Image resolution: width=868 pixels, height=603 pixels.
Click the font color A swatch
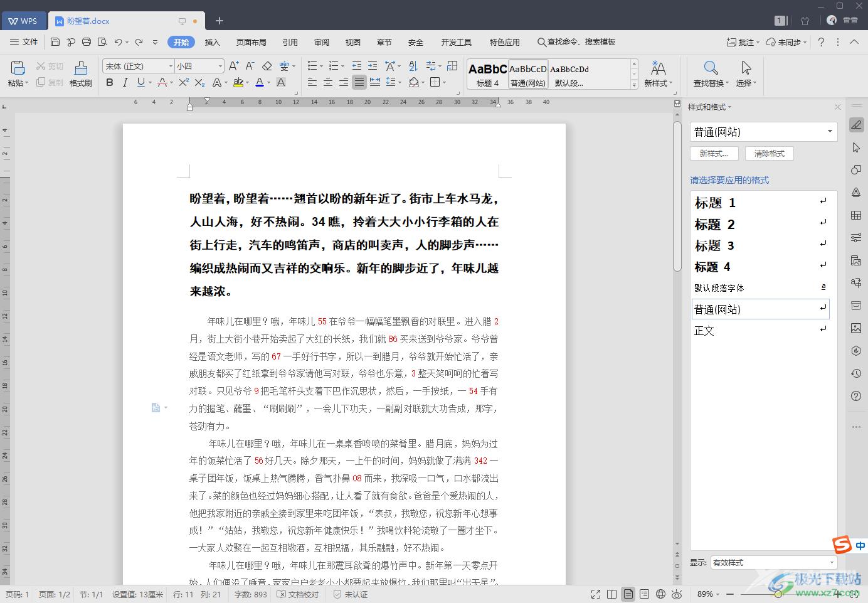point(259,82)
